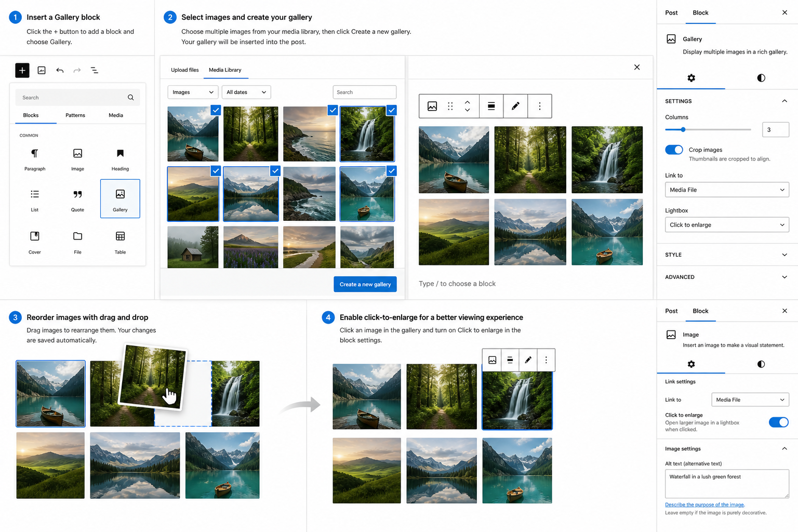Edit the Alt text field for the waterfall image
The width and height of the screenshot is (798, 532).
727,484
